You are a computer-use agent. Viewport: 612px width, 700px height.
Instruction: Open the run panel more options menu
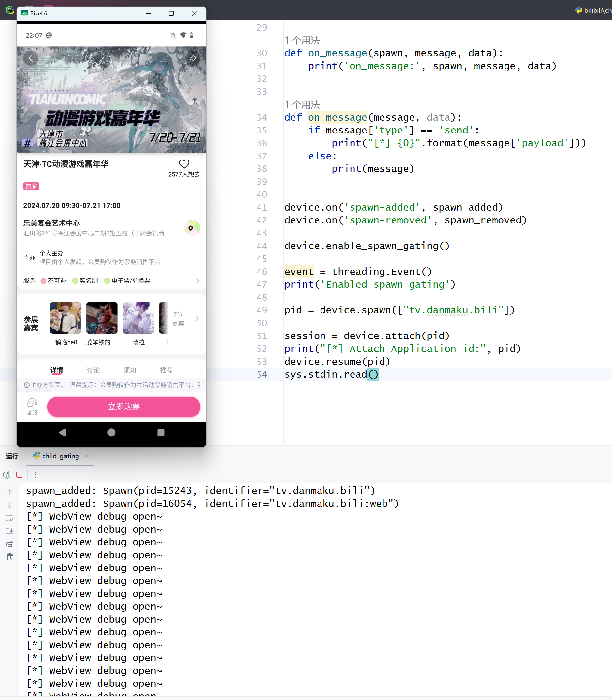point(36,474)
